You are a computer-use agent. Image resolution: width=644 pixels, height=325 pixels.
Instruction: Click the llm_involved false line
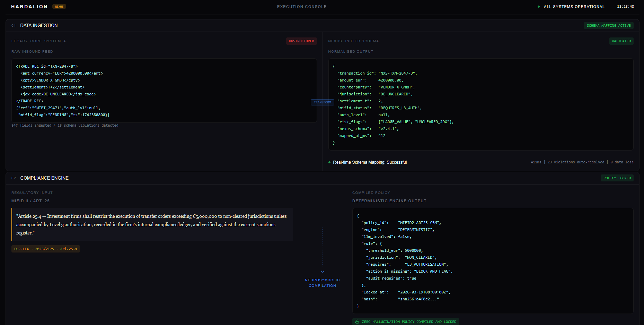tap(386, 237)
